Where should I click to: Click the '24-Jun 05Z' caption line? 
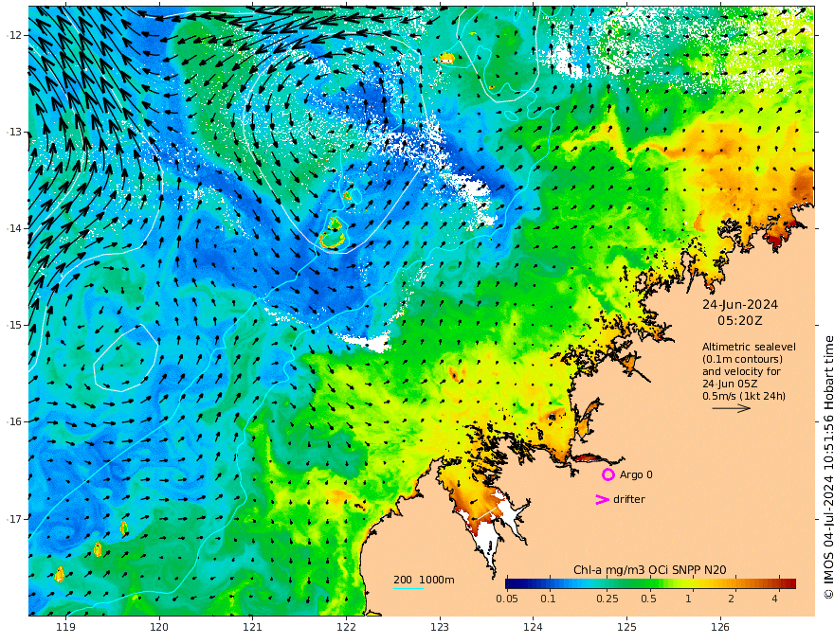[x=730, y=384]
